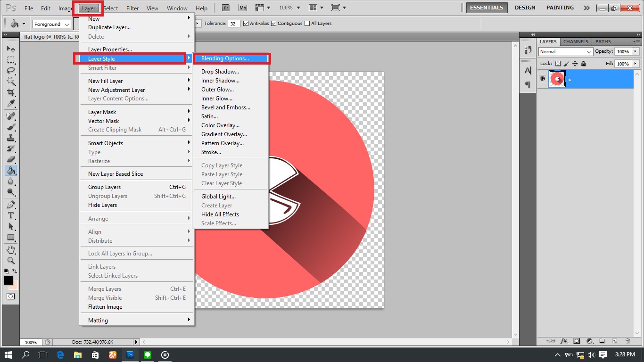644x362 pixels.
Task: Select the Eraser tool
Action: point(11,159)
